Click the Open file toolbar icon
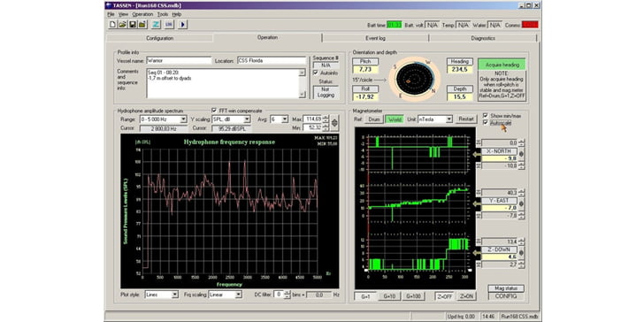The height and width of the screenshot is (322, 644). (122, 25)
